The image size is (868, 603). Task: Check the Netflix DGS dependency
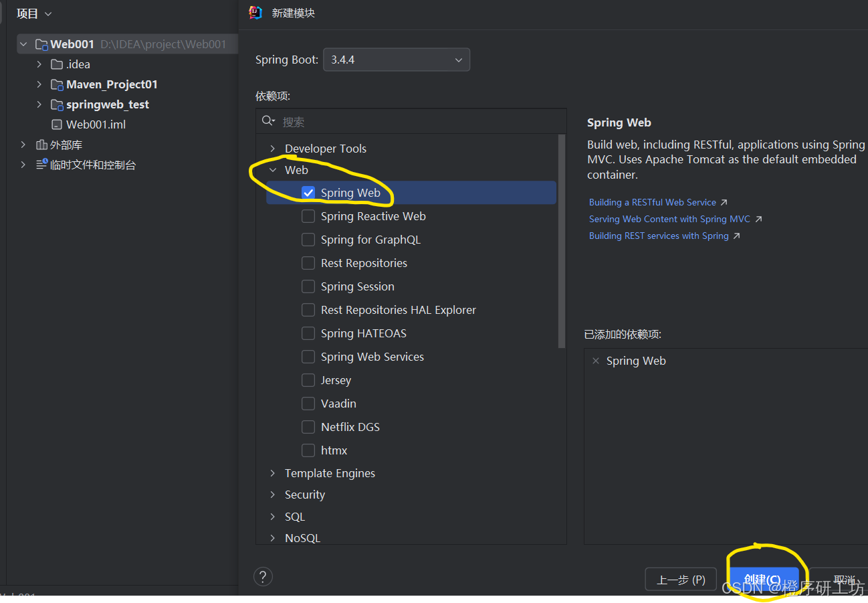[x=308, y=427]
